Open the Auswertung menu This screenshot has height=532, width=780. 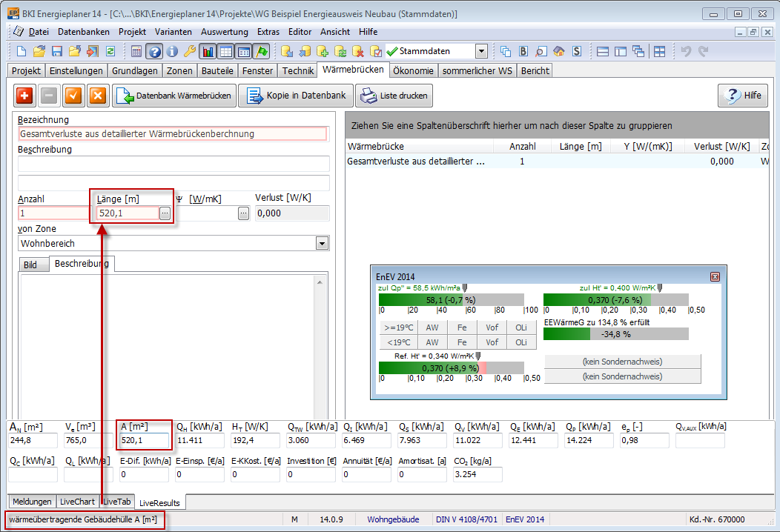(225, 32)
